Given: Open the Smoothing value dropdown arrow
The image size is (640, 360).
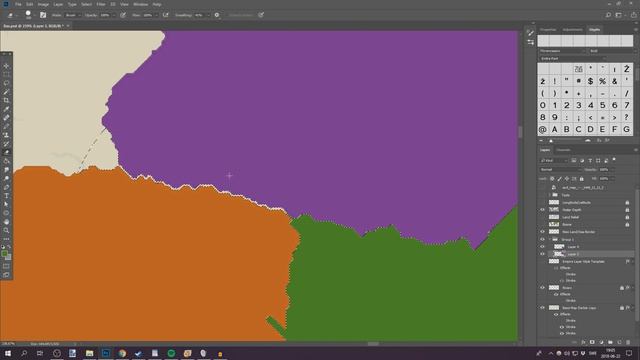Looking at the screenshot, I should point(208,15).
